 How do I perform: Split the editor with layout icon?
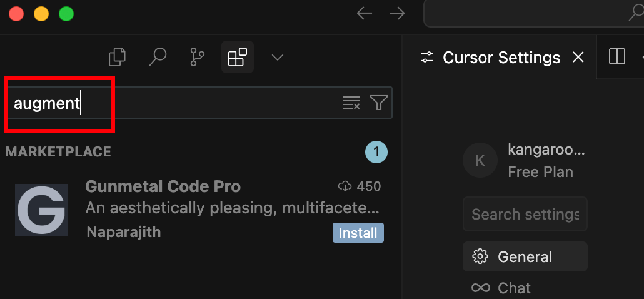(617, 57)
